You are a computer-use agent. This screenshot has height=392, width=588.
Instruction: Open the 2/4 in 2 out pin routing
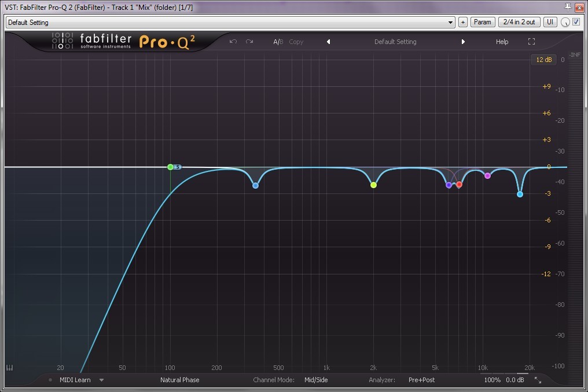pos(519,22)
